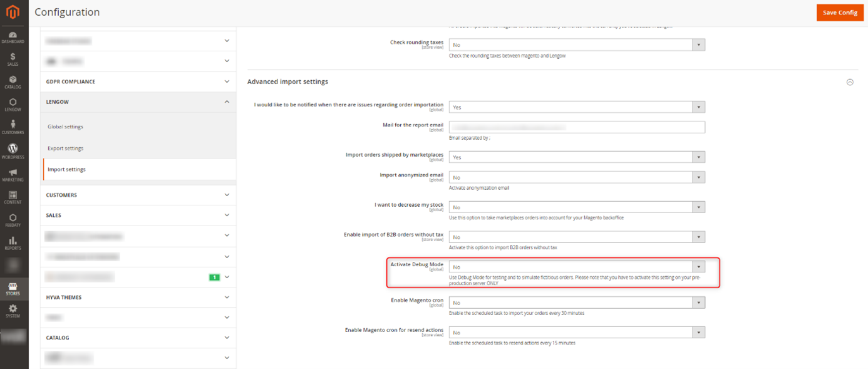Collapse the Lengow configuration group

tap(138, 101)
